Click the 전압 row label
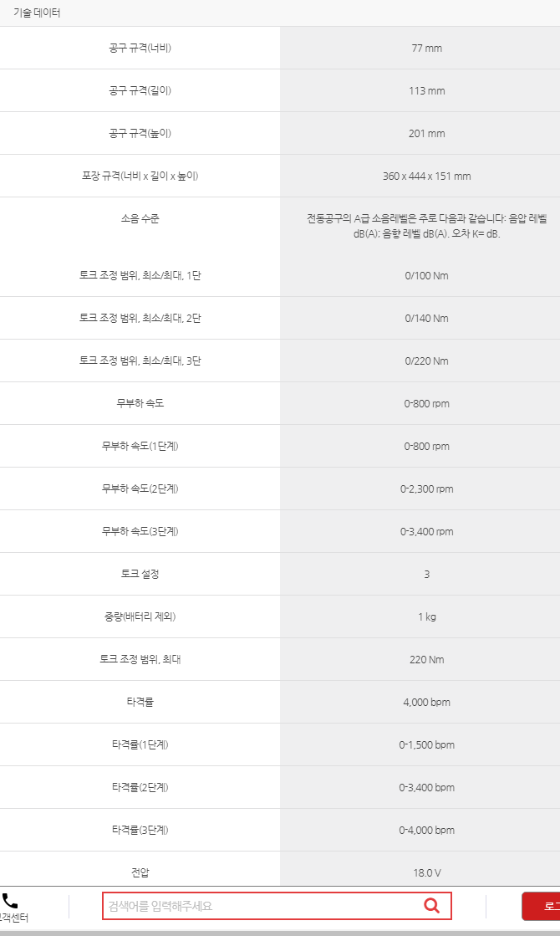The image size is (560, 936). point(140,872)
